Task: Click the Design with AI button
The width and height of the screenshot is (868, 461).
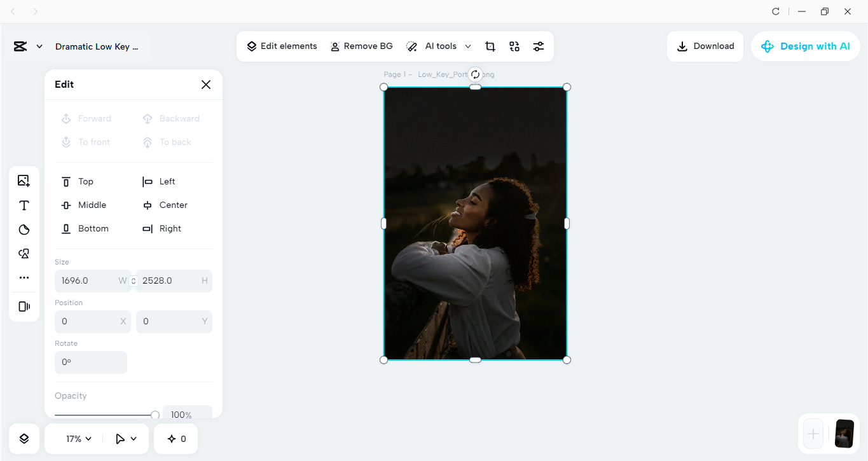Action: click(805, 46)
